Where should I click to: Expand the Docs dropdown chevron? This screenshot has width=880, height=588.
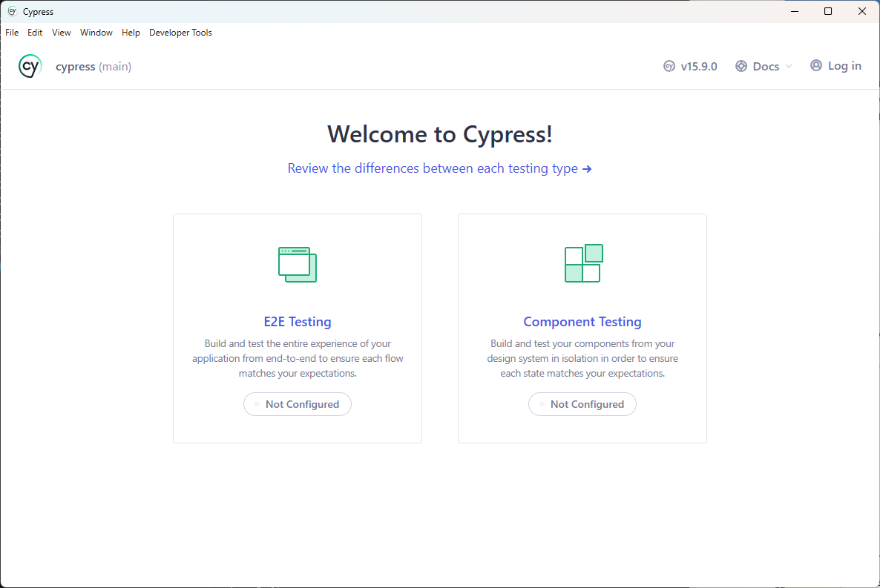click(789, 66)
